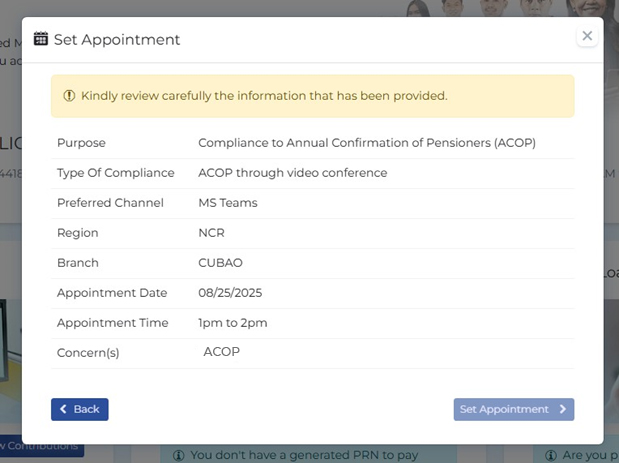Screen dimensions: 619x463
Task: Click the info icon beside PRN message
Action: [x=179, y=456]
